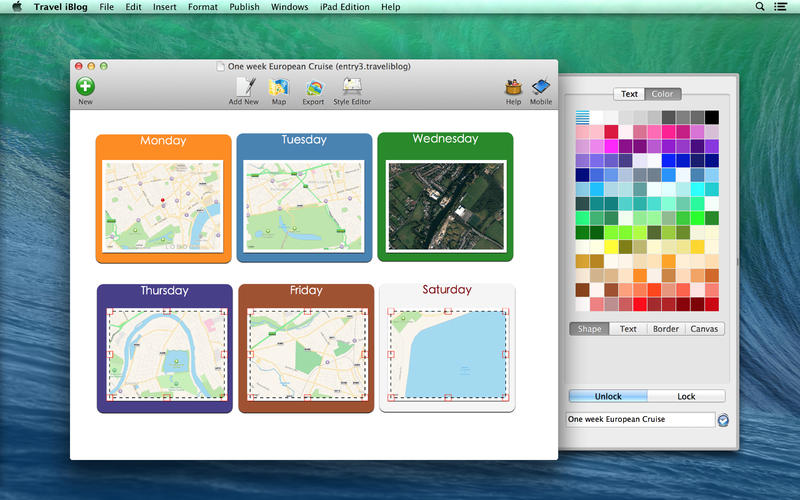Pick the black color swatch
Viewport: 800px width, 500px height.
coord(712,117)
